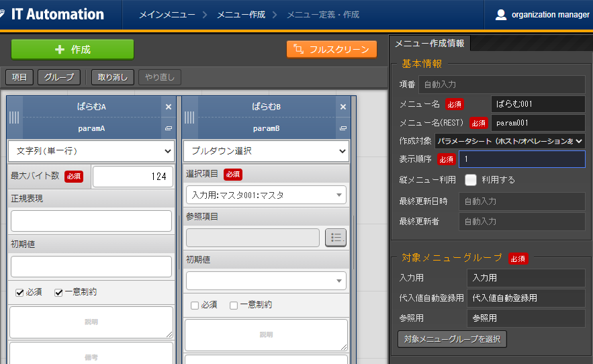The height and width of the screenshot is (364, 593).
Task: Click the 最大バイト数 input field
Action: 132,177
